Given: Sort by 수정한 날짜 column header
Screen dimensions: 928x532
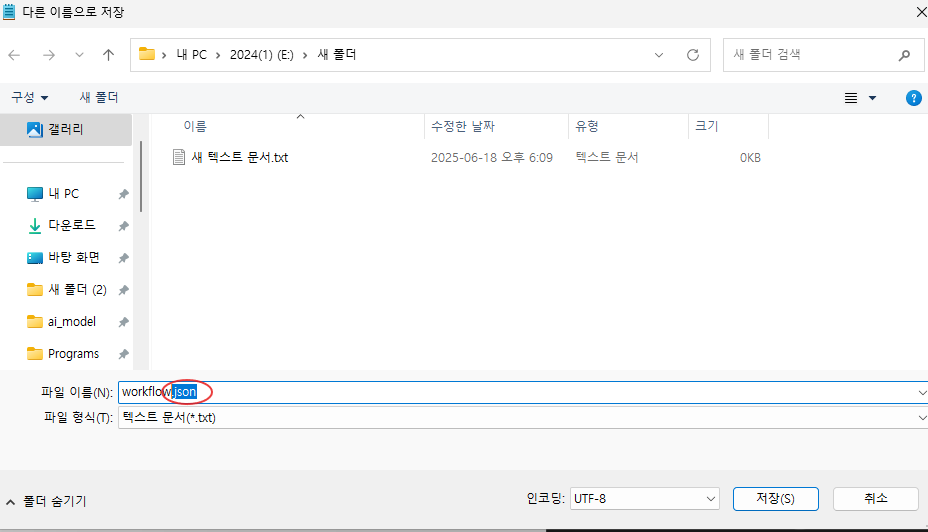Looking at the screenshot, I should [x=463, y=126].
